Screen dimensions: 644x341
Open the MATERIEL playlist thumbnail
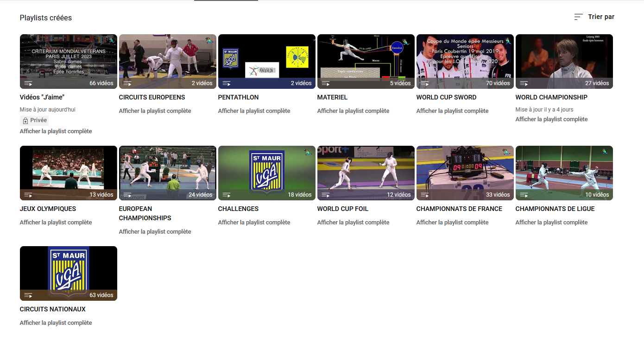click(x=366, y=62)
